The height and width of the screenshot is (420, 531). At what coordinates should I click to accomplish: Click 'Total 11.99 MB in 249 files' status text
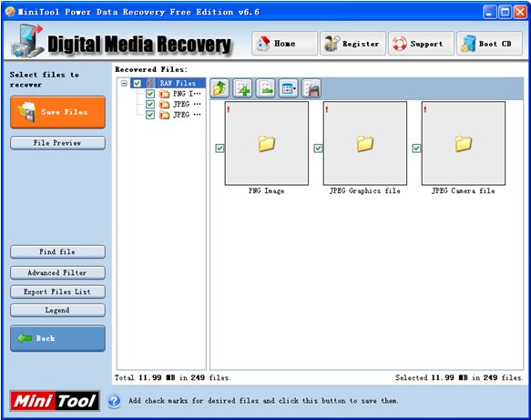coord(173,378)
